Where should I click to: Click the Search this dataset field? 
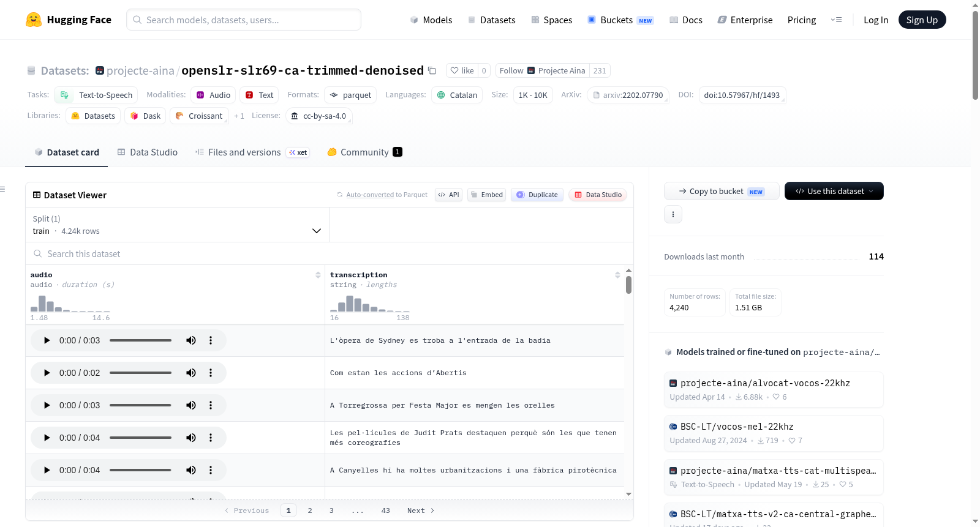(x=330, y=253)
